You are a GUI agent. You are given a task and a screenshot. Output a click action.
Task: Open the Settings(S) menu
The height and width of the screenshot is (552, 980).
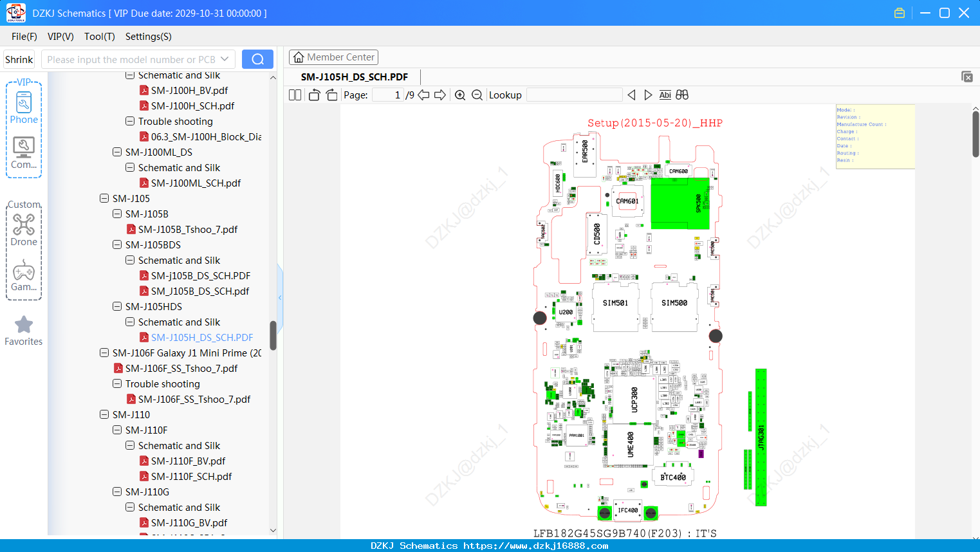coord(149,37)
